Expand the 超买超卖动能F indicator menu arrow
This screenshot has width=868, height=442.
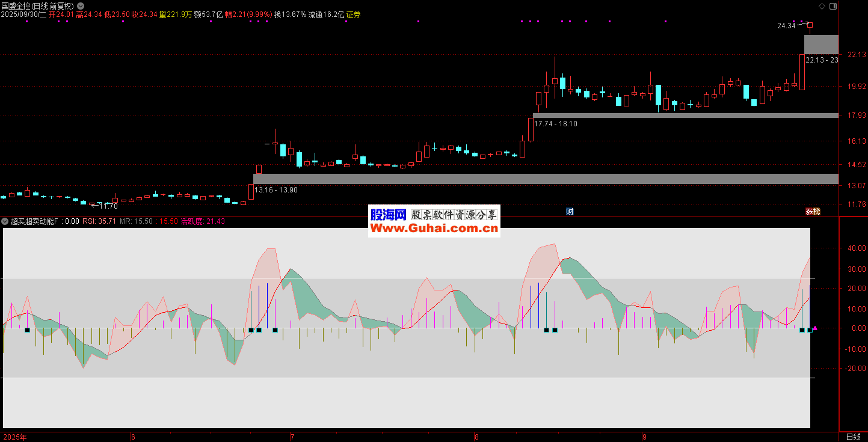pyautogui.click(x=5, y=221)
